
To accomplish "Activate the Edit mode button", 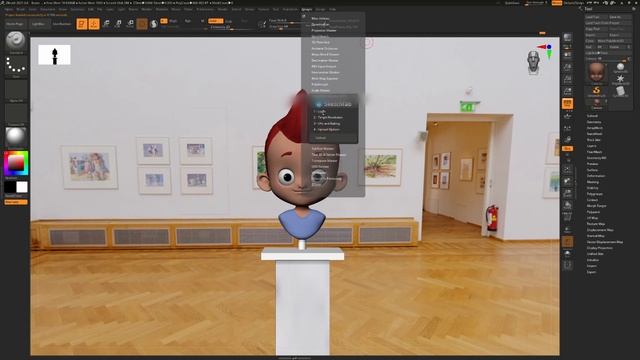I will pos(82,24).
